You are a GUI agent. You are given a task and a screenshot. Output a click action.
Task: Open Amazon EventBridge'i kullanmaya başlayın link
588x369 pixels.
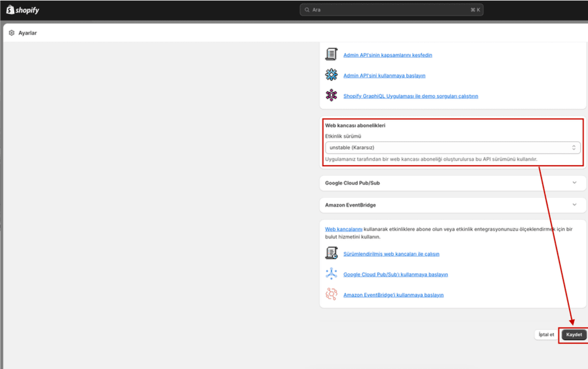click(394, 295)
